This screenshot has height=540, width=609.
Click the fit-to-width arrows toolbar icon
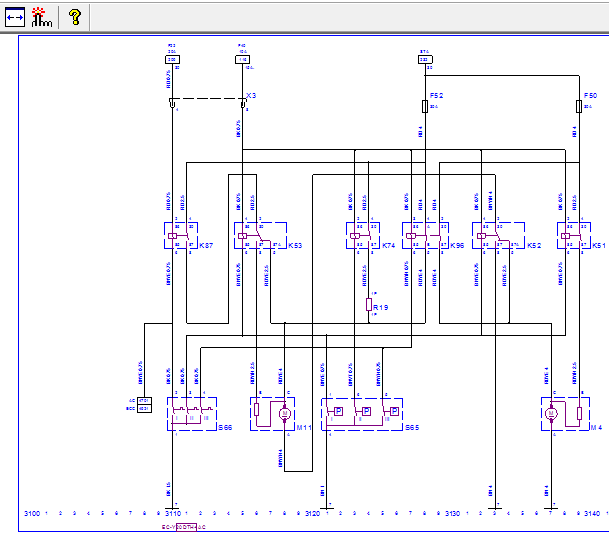[15, 17]
